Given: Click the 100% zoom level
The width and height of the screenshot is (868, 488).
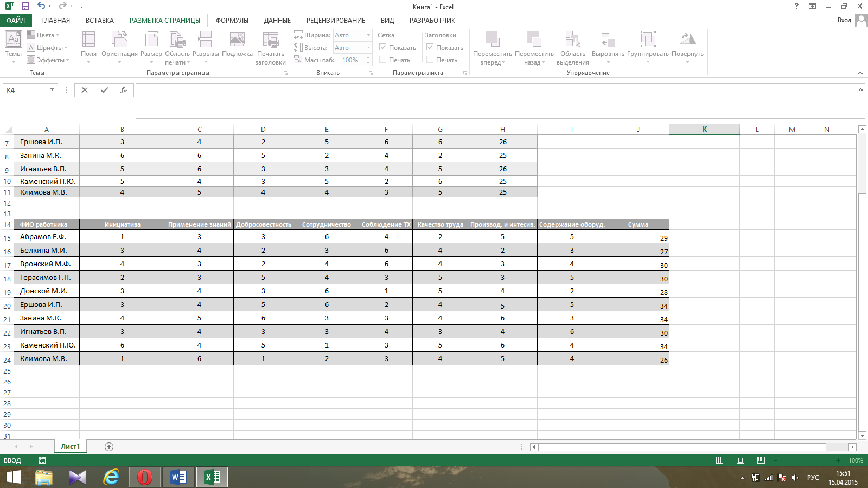Looking at the screenshot, I should point(856,460).
